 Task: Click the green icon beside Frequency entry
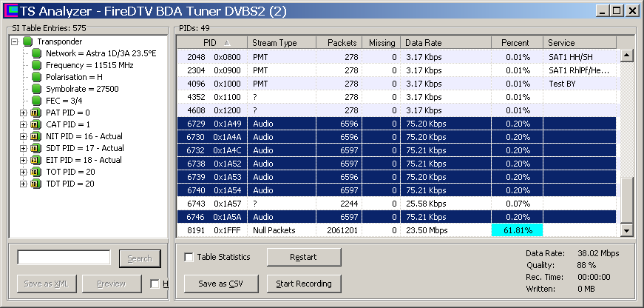tap(37, 65)
